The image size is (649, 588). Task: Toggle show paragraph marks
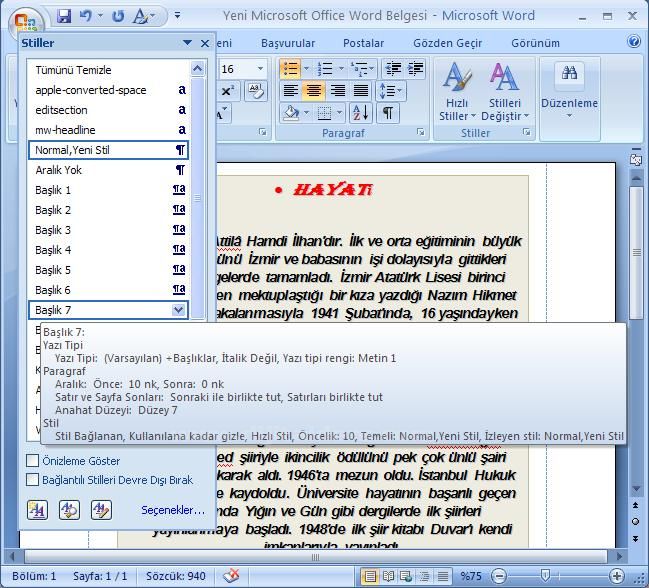(x=388, y=113)
